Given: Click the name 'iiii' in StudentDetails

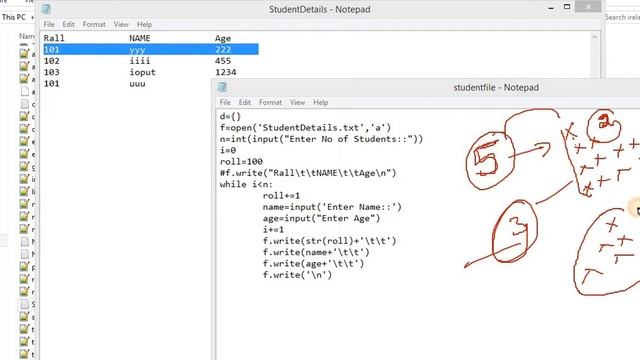Looking at the screenshot, I should click(x=140, y=61).
